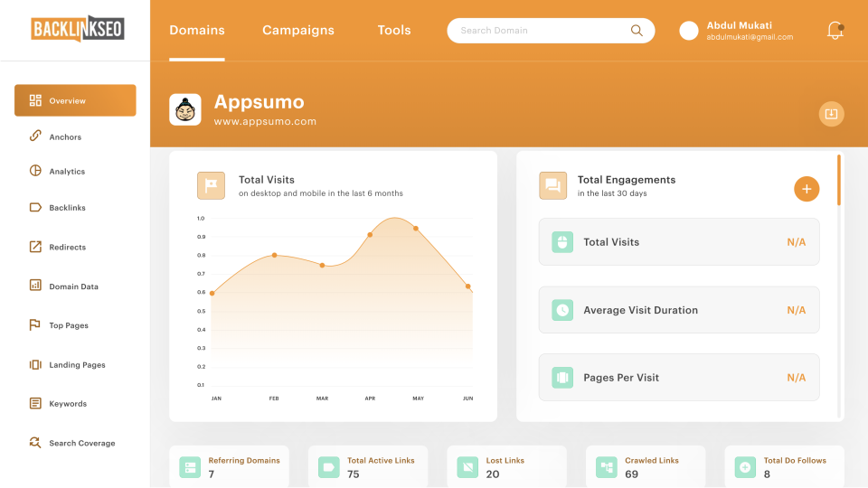Screen dimensions: 868x488
Task: Click the Referring Domains icon
Action: click(190, 467)
